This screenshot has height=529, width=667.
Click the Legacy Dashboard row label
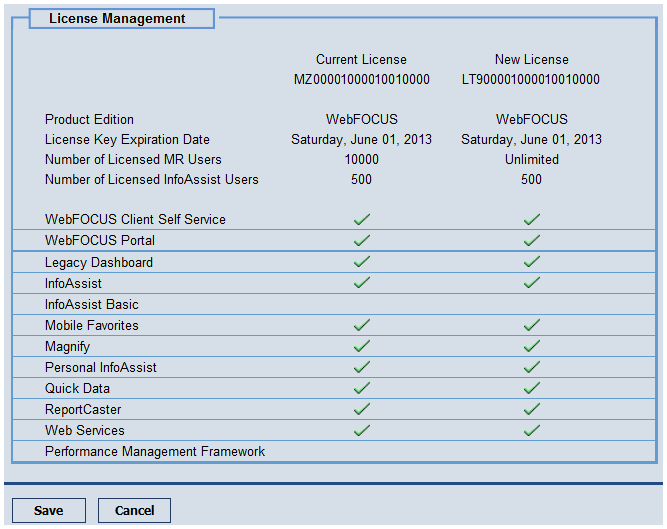(x=99, y=262)
